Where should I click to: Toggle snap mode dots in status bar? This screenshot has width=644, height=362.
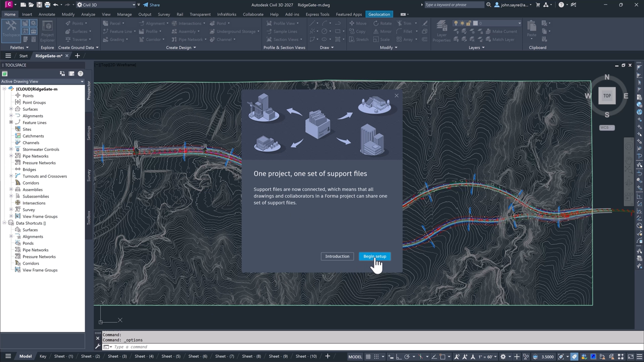pyautogui.click(x=376, y=356)
